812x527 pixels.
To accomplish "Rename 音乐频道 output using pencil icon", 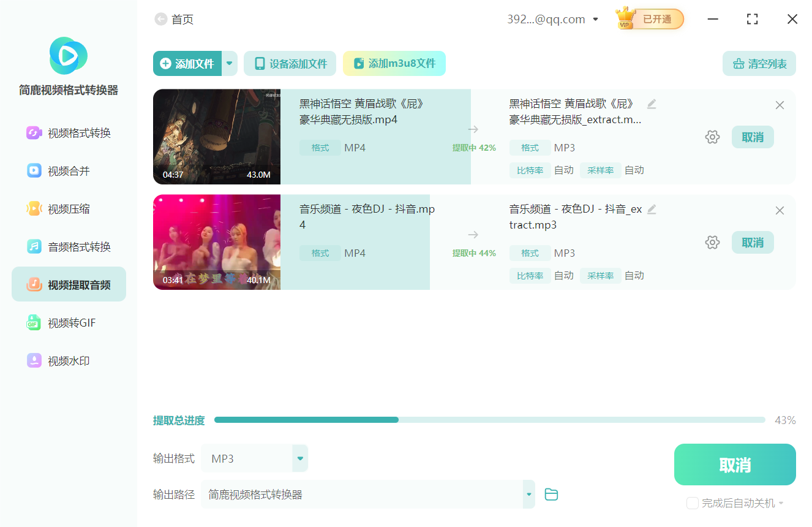I will [652, 210].
